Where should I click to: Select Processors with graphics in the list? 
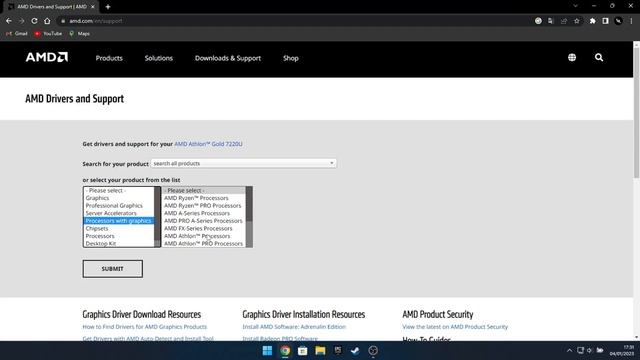(119, 221)
